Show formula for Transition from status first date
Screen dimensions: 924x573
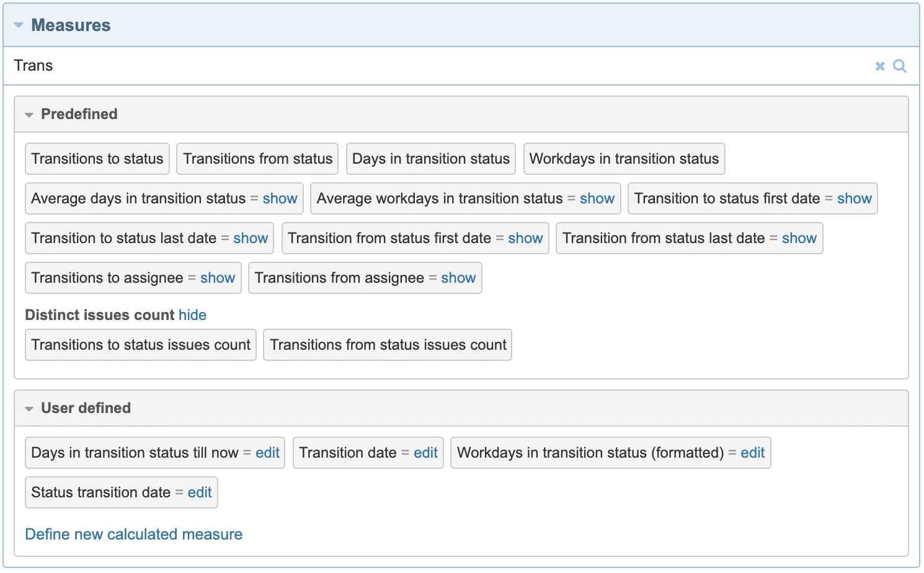pos(525,238)
